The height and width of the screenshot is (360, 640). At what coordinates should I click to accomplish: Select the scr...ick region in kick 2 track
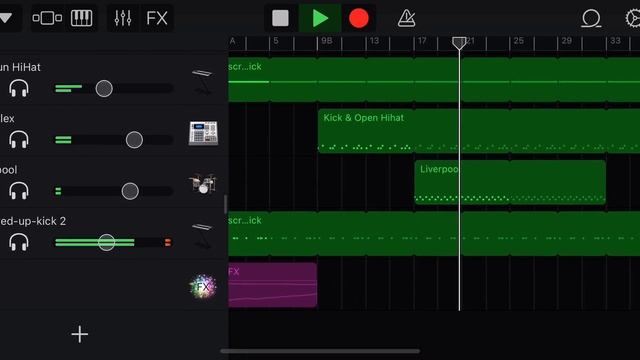434,233
